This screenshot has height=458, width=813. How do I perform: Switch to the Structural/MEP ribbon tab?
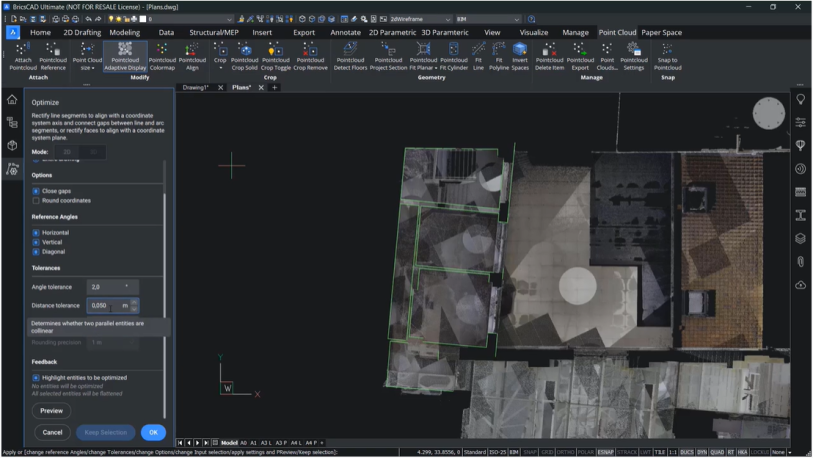[x=214, y=33]
